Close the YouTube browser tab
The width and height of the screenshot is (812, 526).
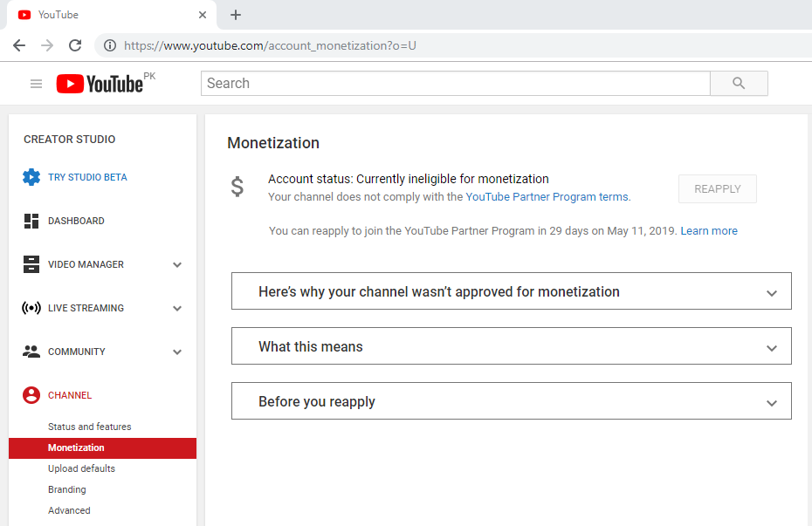coord(203,15)
